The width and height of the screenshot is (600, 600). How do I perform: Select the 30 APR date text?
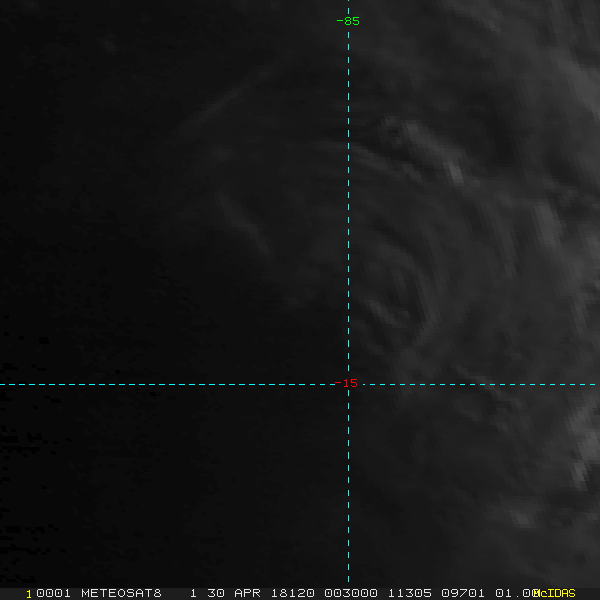pyautogui.click(x=234, y=593)
